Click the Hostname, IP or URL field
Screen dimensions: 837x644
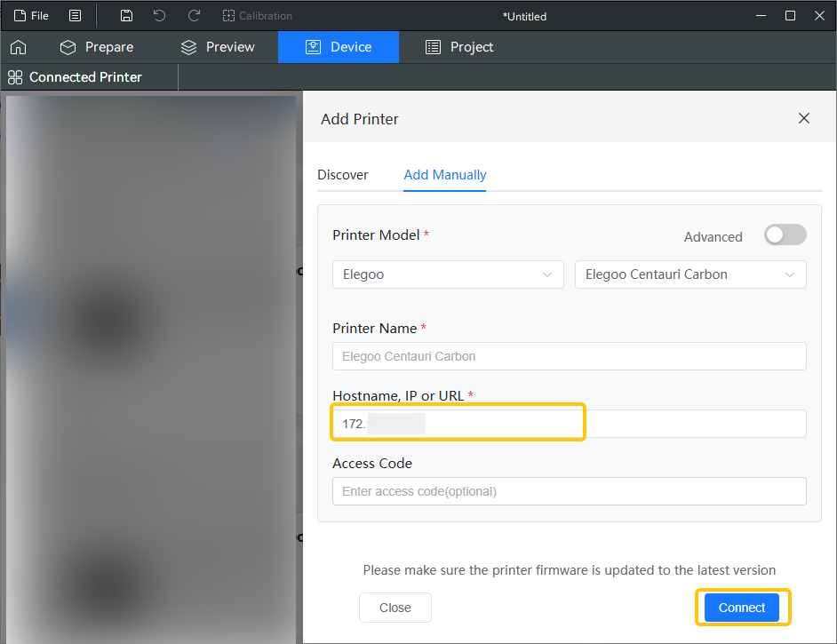pyautogui.click(x=569, y=424)
